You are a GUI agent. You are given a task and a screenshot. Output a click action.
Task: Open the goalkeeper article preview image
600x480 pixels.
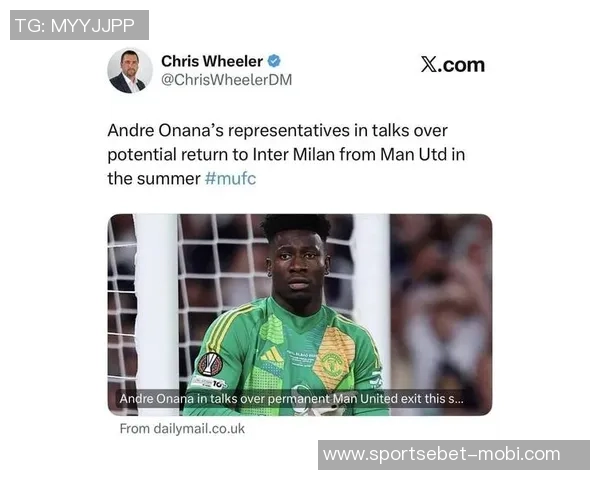(x=300, y=315)
